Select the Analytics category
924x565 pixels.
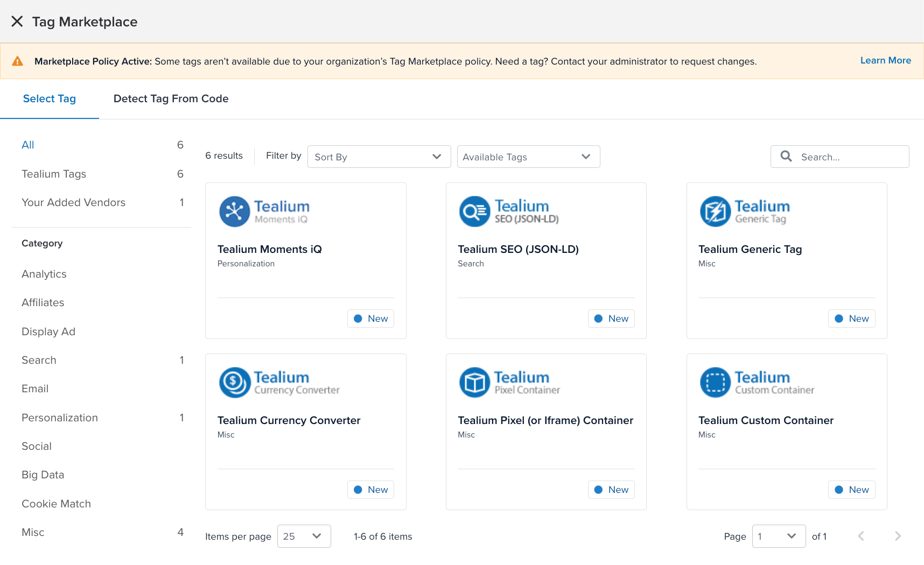(44, 274)
